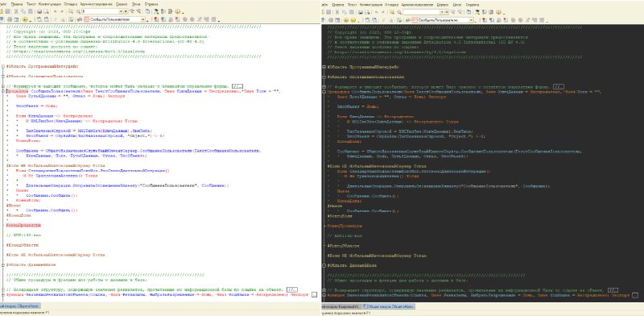Copy icon in light-theme window toolbar
The image size is (644, 316).
click(23, 11)
